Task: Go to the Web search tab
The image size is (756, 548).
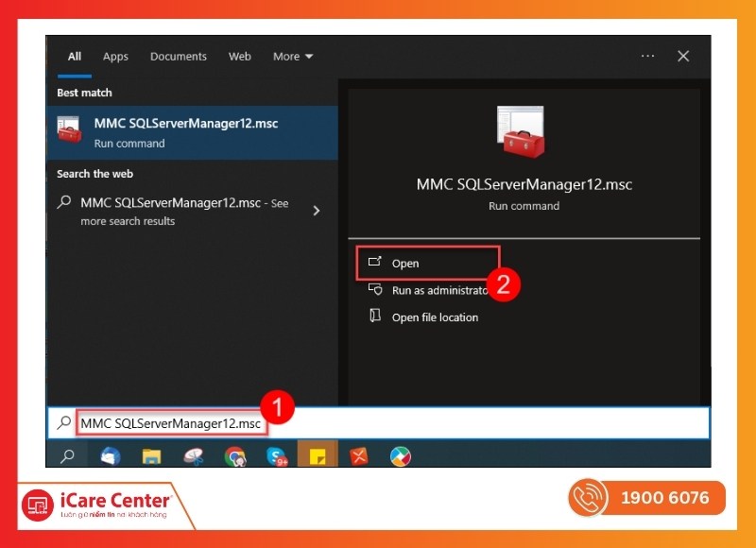Action: [x=240, y=57]
